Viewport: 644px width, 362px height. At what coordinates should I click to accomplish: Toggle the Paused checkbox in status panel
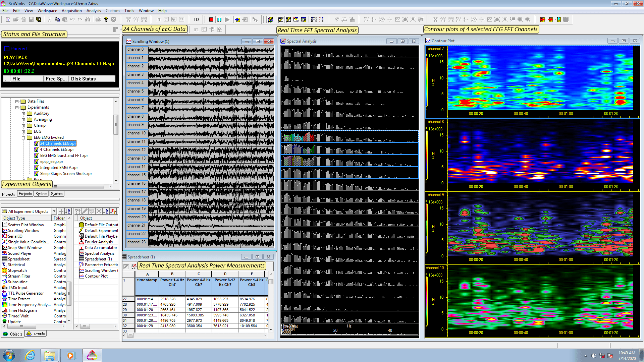coord(6,49)
